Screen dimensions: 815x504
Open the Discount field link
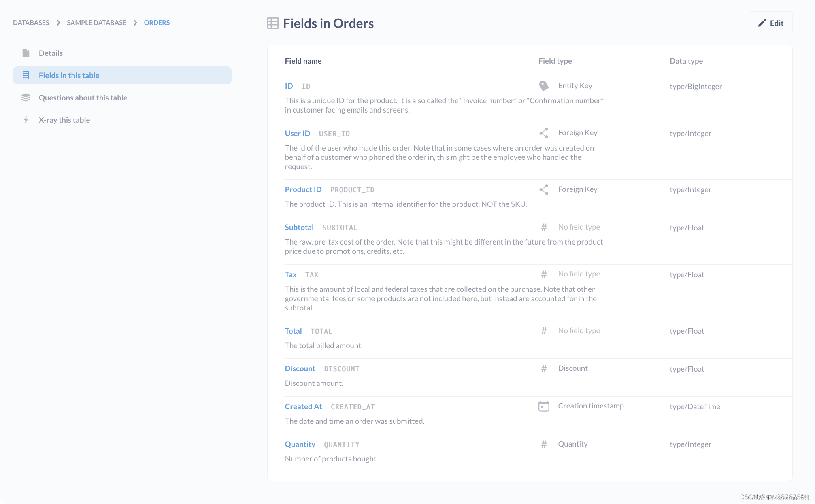click(300, 368)
